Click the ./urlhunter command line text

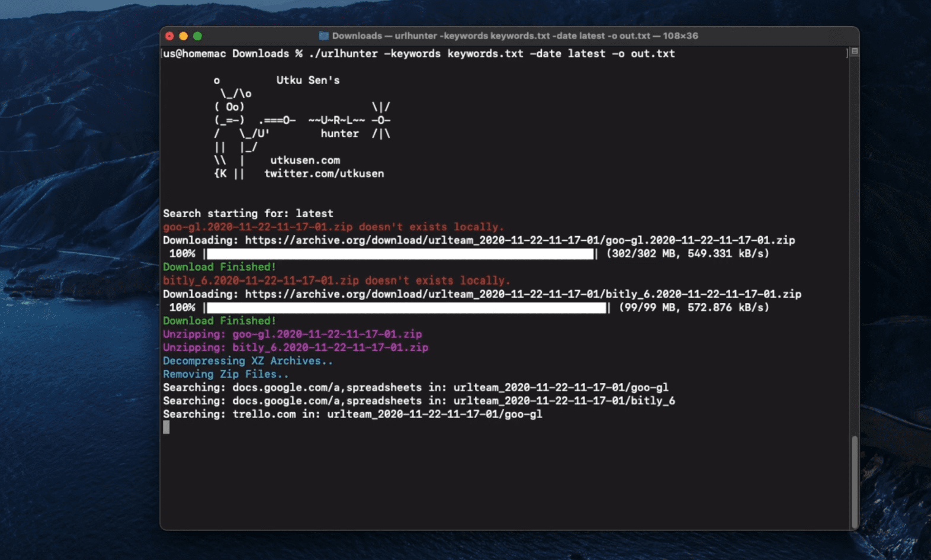coord(492,54)
